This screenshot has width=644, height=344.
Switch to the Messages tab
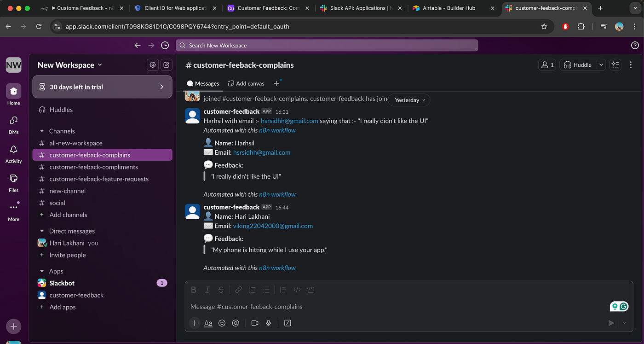(x=203, y=83)
